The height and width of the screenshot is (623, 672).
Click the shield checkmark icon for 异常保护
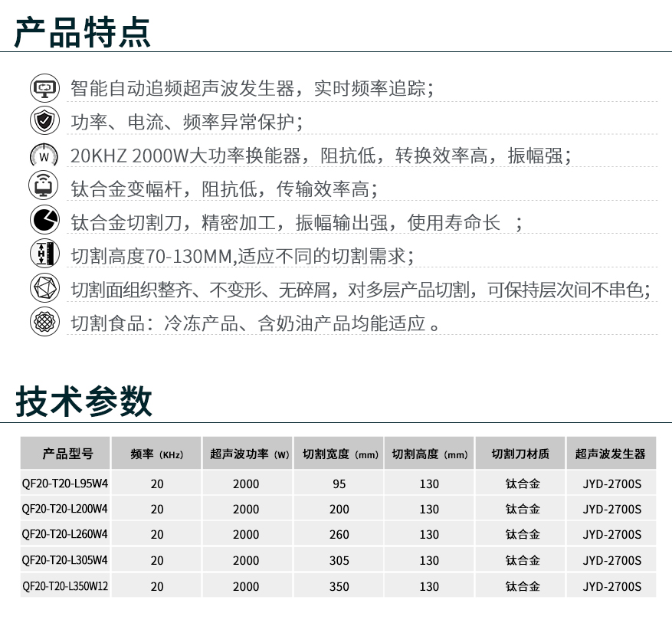(44, 121)
